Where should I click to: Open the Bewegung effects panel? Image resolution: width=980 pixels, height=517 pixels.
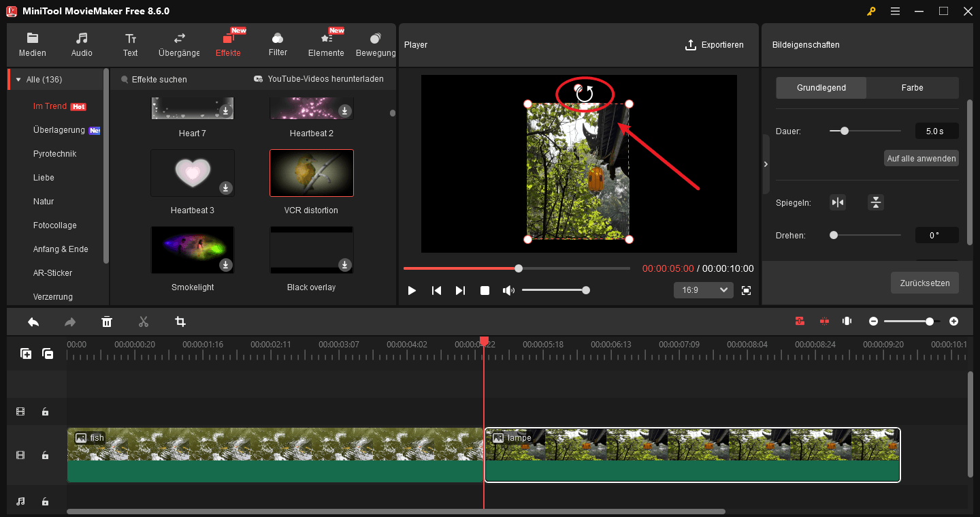pos(375,43)
